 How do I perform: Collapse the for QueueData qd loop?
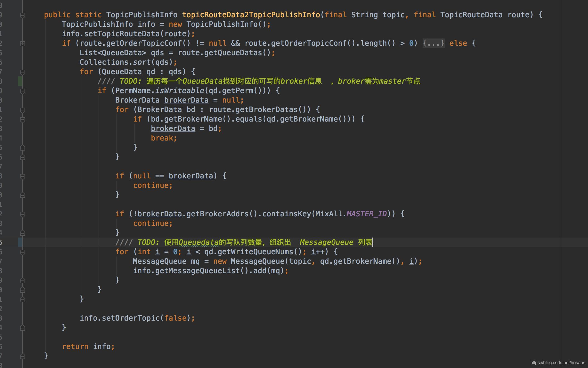click(x=23, y=72)
